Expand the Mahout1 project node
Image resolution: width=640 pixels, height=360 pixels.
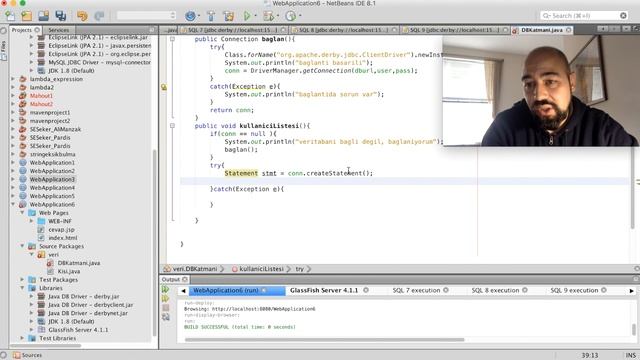click(x=13, y=96)
